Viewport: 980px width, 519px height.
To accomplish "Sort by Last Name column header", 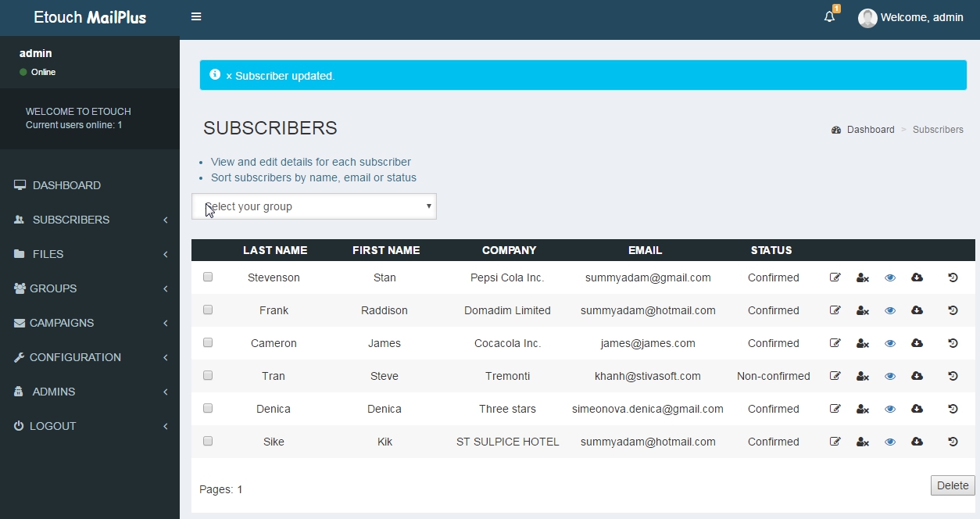I will (x=275, y=250).
